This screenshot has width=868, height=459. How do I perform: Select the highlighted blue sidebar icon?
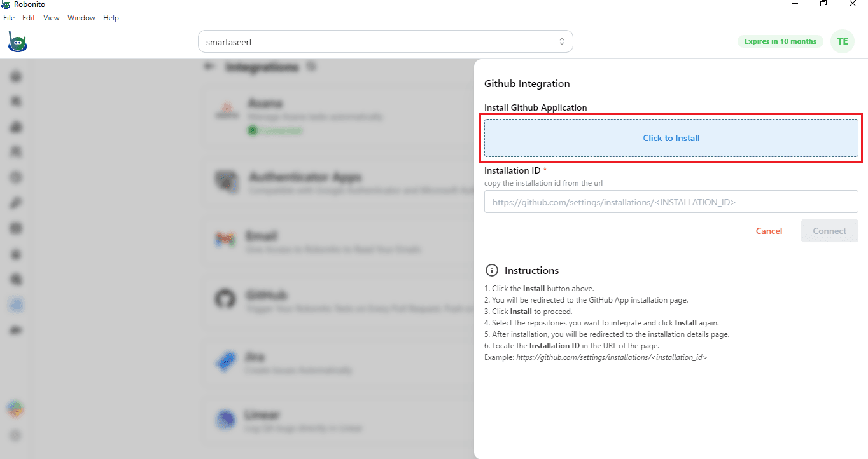click(17, 305)
